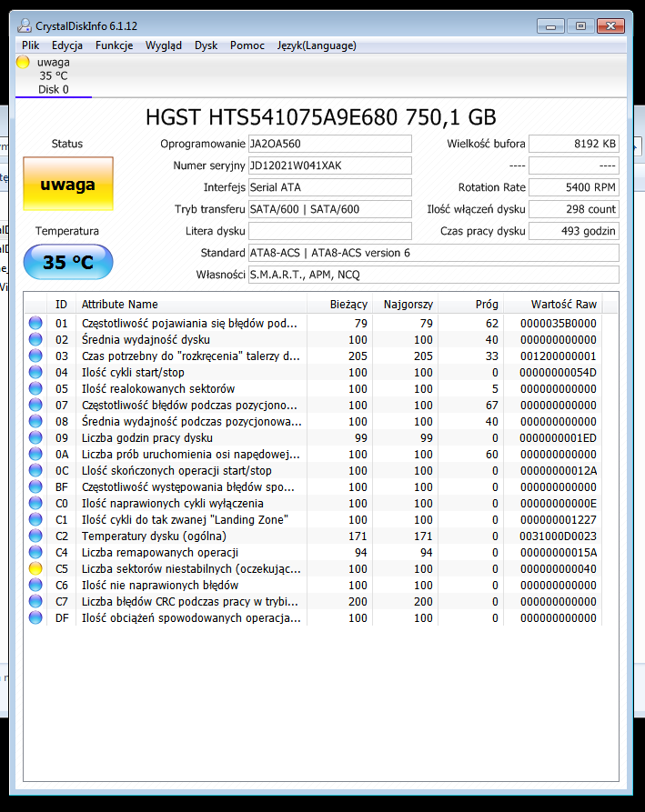The height and width of the screenshot is (812, 645).
Task: Click the blue status dot for attribute BF
Action: (35, 486)
